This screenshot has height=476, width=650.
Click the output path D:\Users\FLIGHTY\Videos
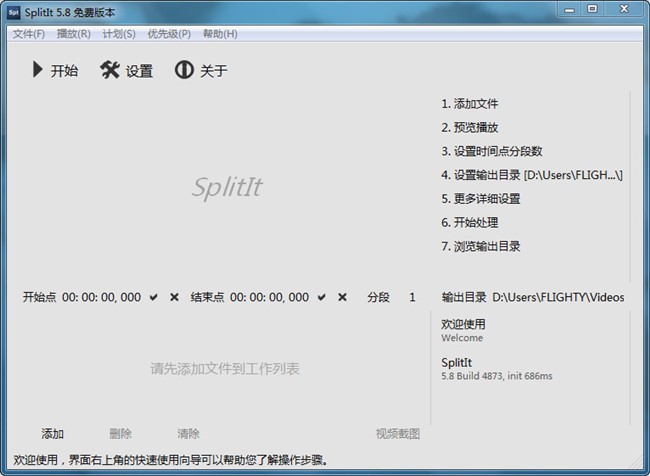tap(558, 297)
